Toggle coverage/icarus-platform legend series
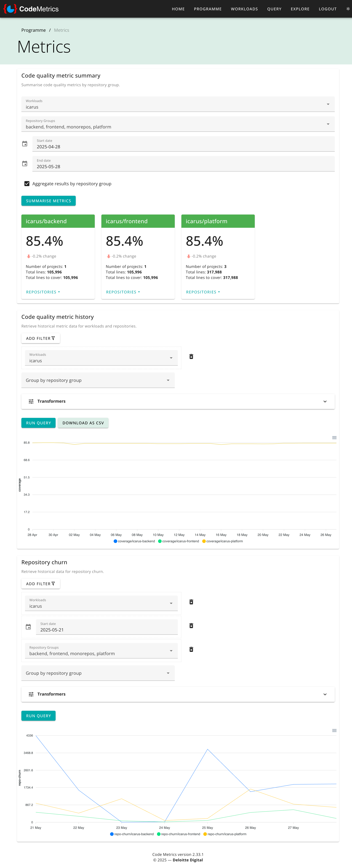352x868 pixels. click(x=223, y=541)
